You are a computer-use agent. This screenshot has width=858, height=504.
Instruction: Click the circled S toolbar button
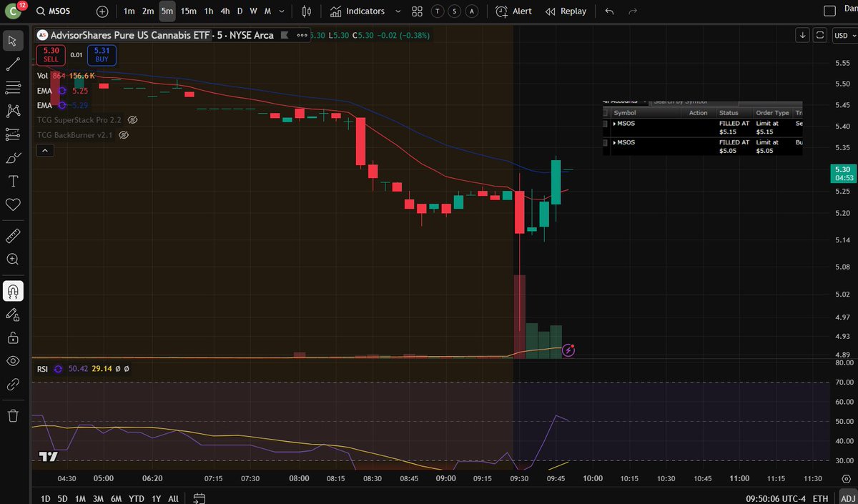[x=454, y=11]
